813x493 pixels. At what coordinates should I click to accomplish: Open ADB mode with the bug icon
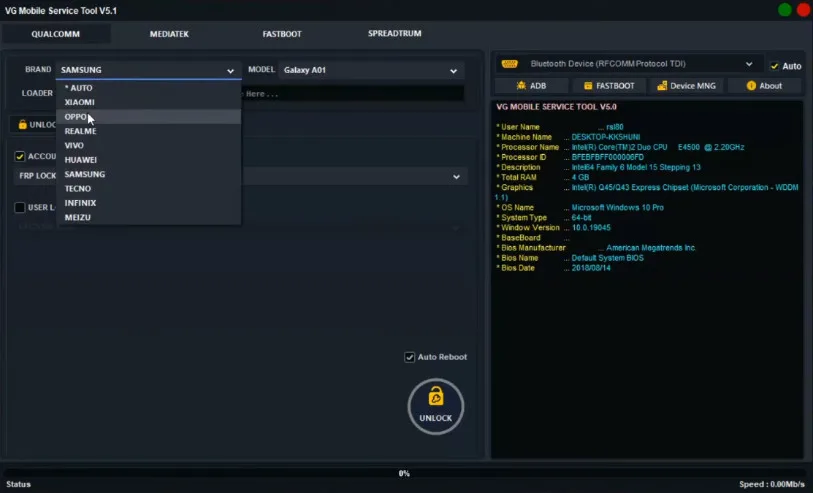[x=531, y=86]
